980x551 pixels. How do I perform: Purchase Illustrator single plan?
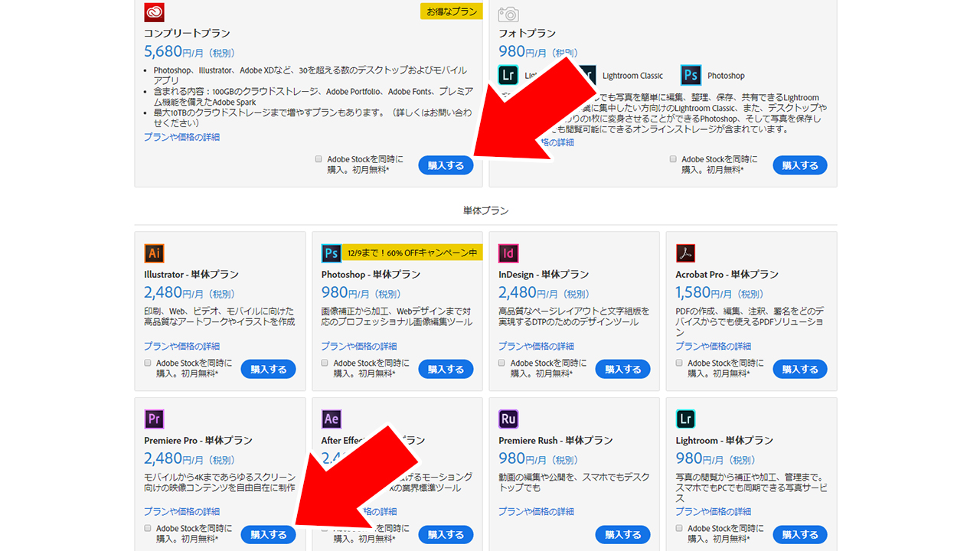point(269,369)
